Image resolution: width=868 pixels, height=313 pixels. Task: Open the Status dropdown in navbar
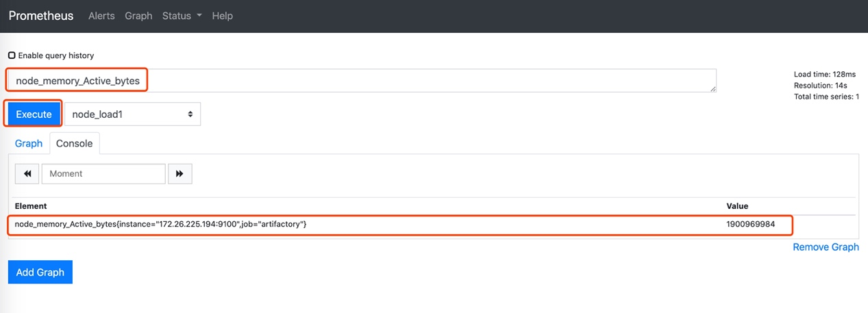pos(182,16)
